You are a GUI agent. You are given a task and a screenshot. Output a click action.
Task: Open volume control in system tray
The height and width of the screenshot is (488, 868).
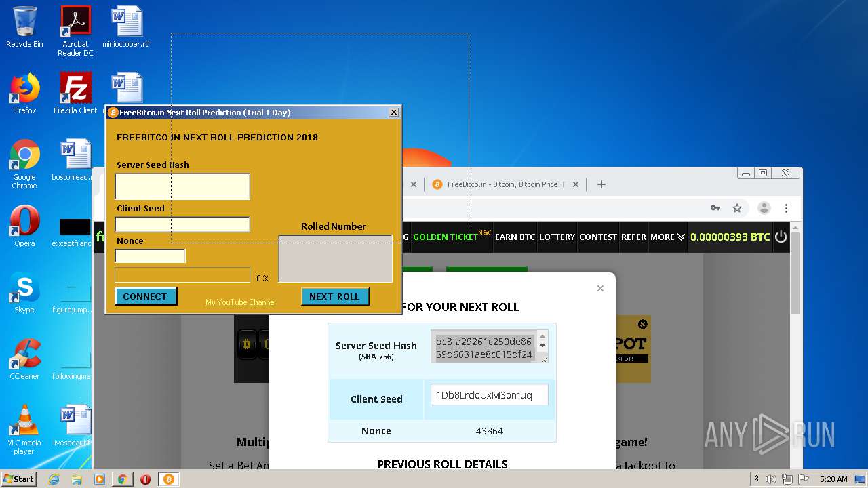pos(771,479)
